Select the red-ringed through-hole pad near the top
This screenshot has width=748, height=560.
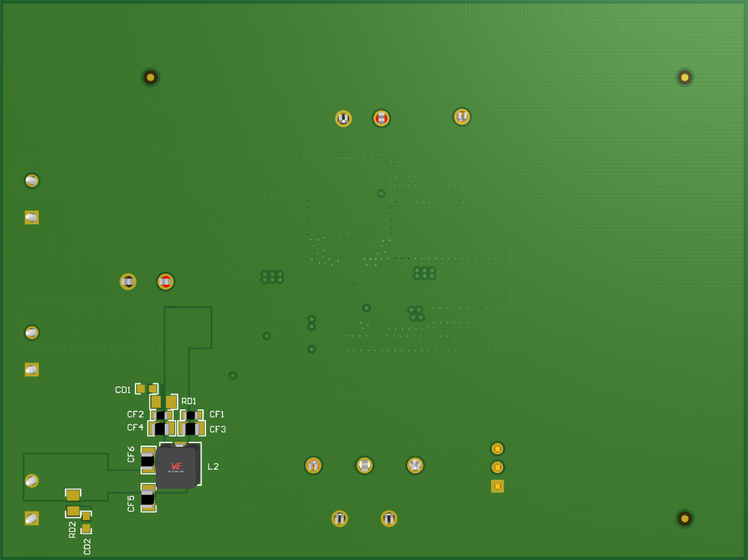tap(381, 118)
